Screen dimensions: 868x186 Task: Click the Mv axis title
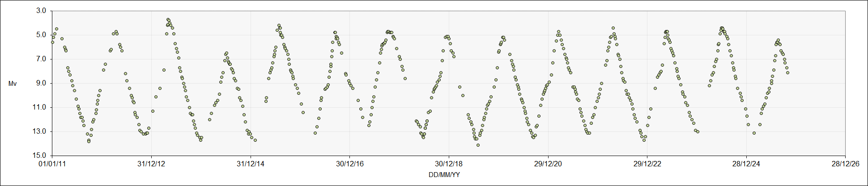[x=13, y=84]
